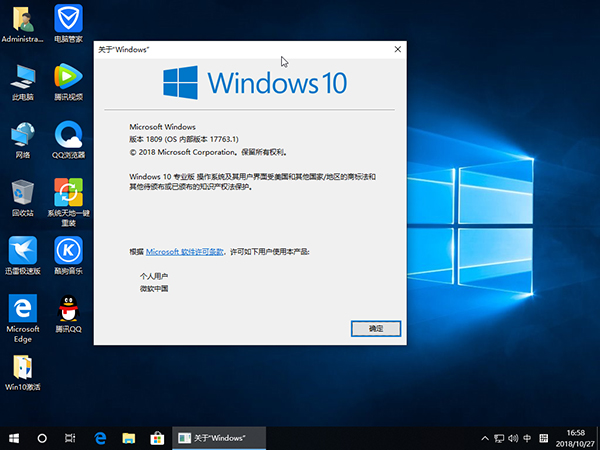
Task: Click the Microsoft Windows heading text
Action: (x=162, y=127)
